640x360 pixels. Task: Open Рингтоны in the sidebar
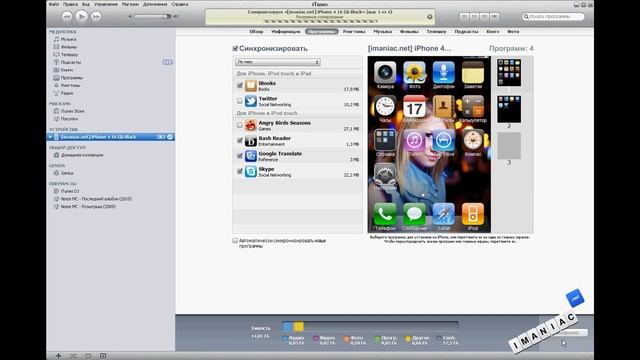tap(70, 85)
